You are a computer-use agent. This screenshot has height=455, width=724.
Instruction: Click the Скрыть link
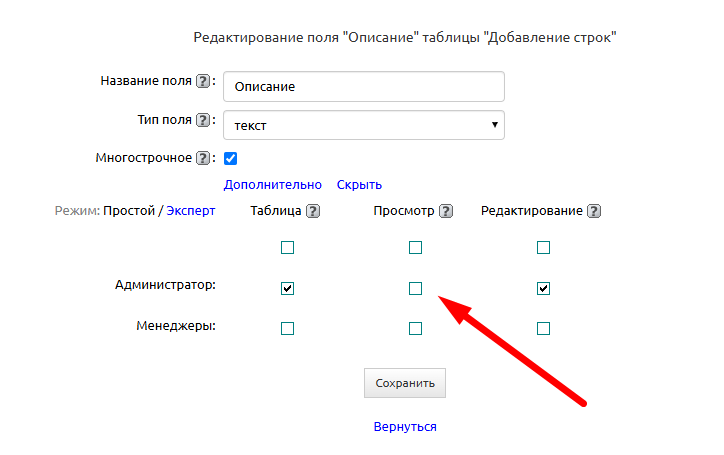(359, 184)
